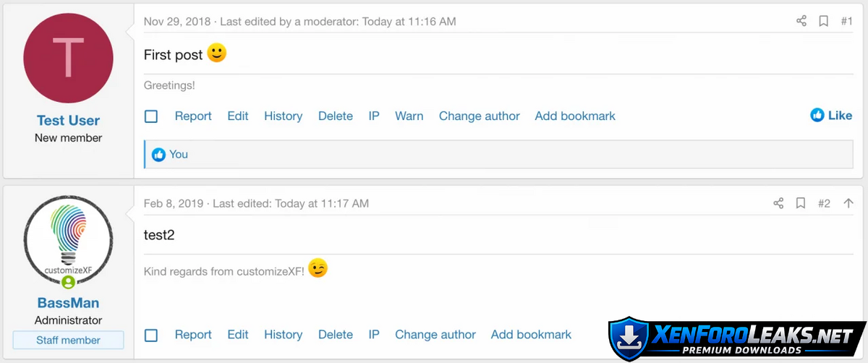The width and height of the screenshot is (868, 363).
Task: Open Test User's avatar
Action: 69,58
